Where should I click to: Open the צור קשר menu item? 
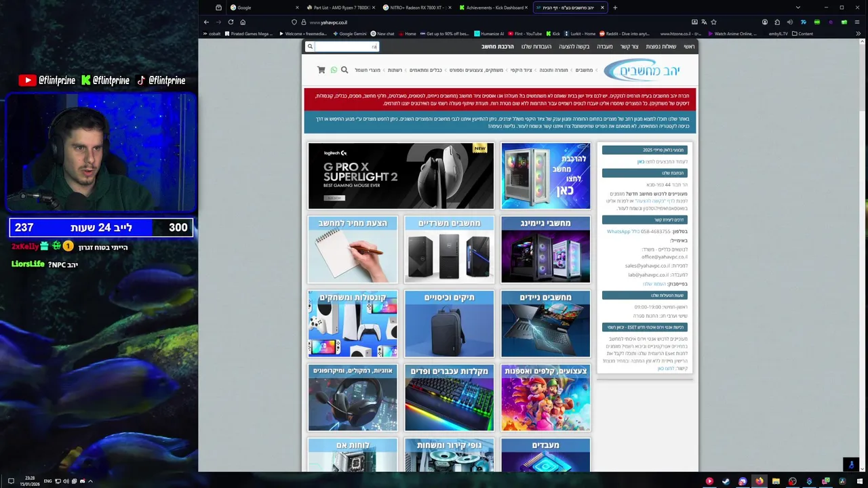click(629, 47)
